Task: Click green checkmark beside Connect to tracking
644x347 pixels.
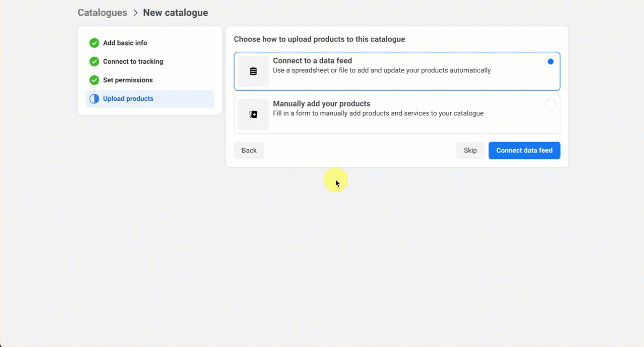Action: point(94,62)
